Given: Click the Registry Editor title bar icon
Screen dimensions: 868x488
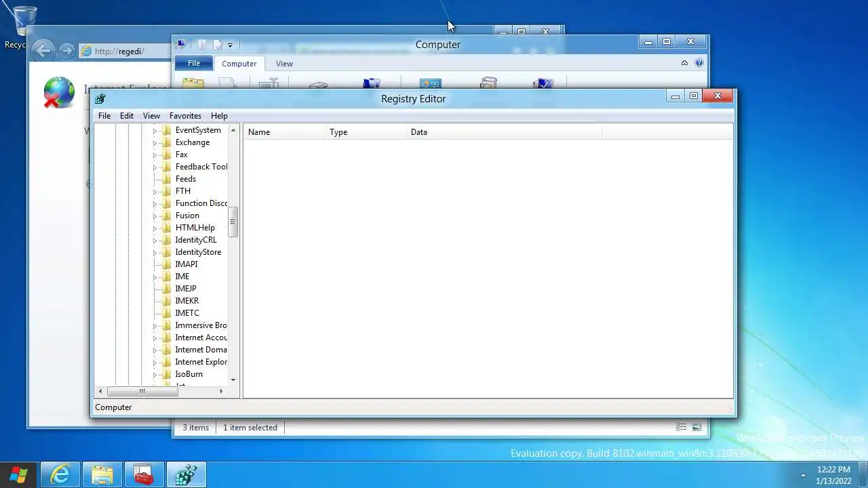Looking at the screenshot, I should point(100,98).
